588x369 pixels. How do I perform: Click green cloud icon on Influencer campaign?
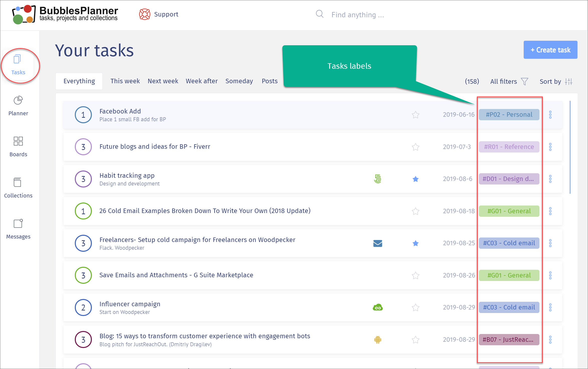click(x=378, y=307)
